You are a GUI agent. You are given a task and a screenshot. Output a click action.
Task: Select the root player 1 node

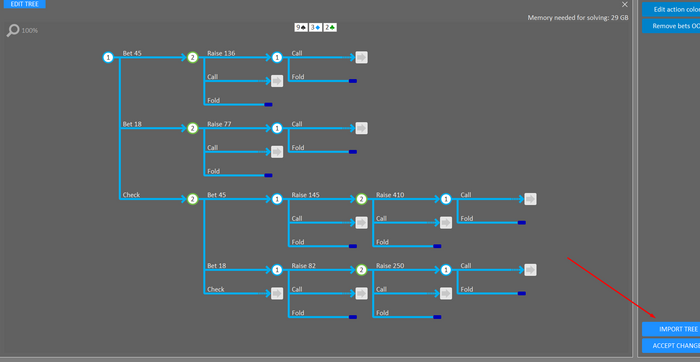[108, 58]
